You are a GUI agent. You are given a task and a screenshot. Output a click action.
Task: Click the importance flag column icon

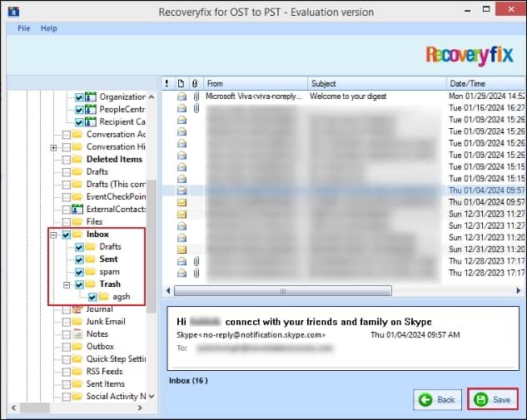167,83
